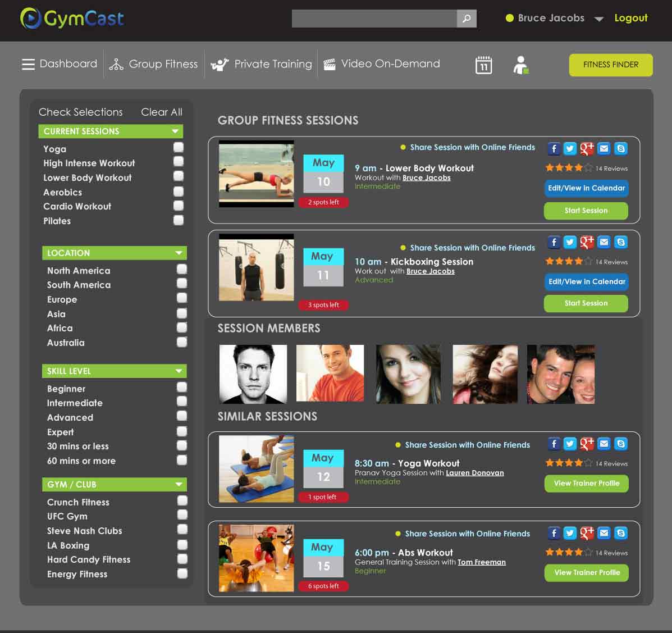Viewport: 672px width, 633px height.
Task: Check the Yoga session filter
Action: click(x=179, y=148)
